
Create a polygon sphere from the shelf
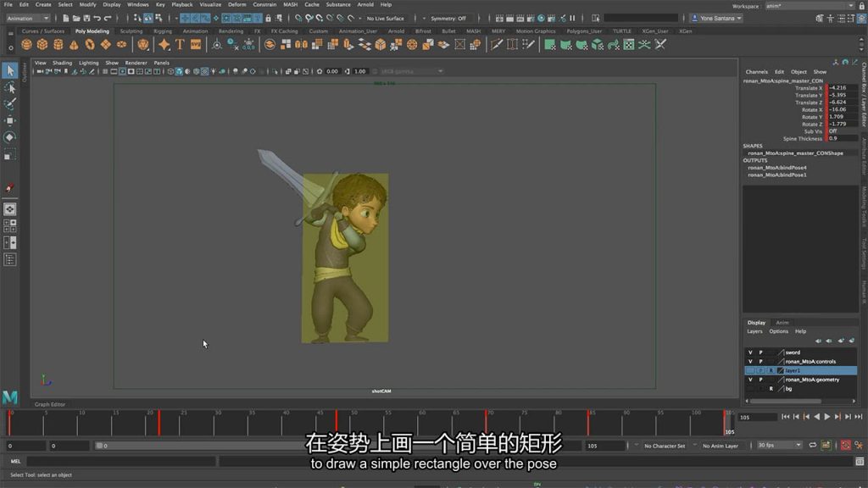(26, 45)
